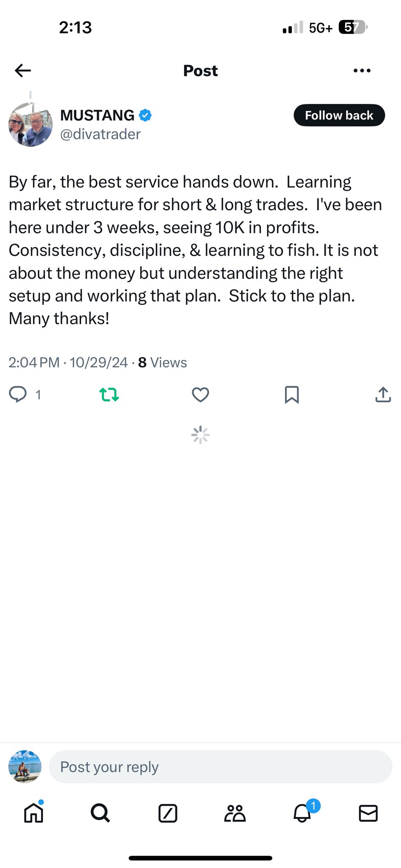
Task: Tap the share upload icon
Action: (x=383, y=395)
